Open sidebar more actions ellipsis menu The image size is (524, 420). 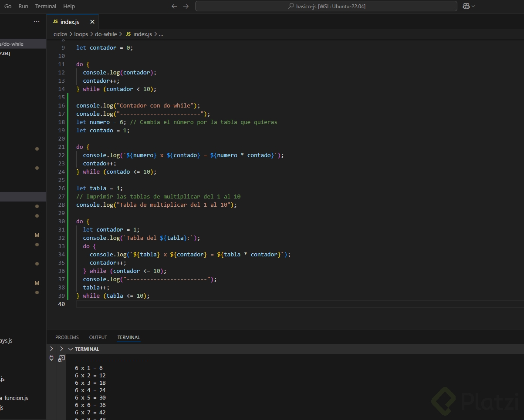pyautogui.click(x=37, y=22)
